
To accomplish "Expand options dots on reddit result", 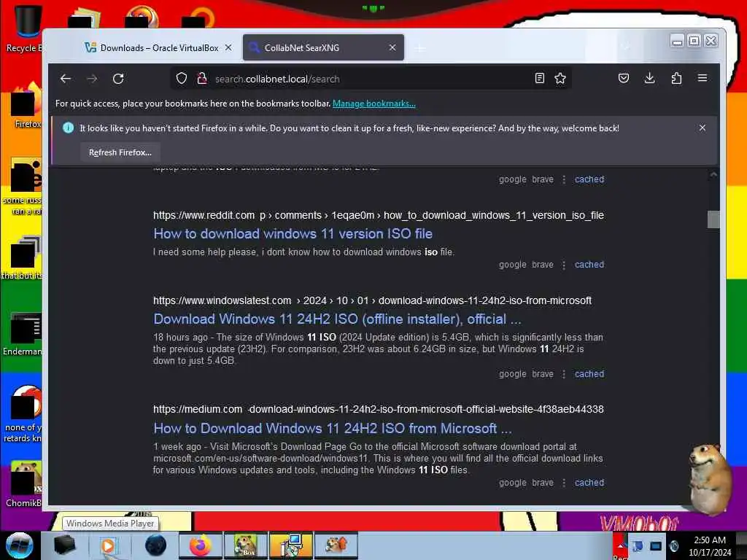I will [x=564, y=265].
